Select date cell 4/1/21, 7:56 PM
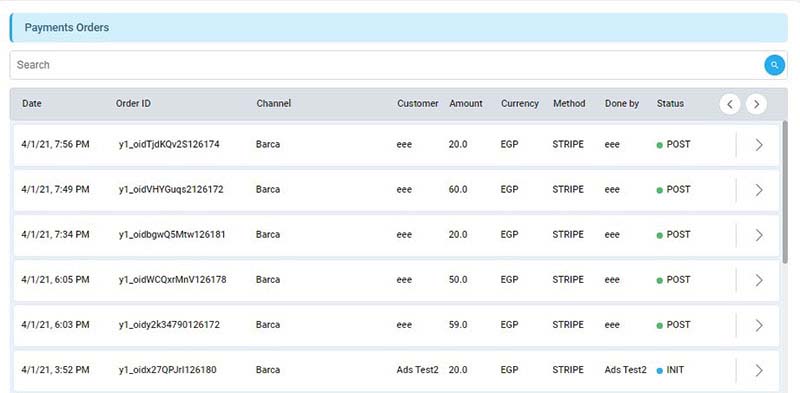This screenshot has width=800, height=393. click(x=55, y=144)
